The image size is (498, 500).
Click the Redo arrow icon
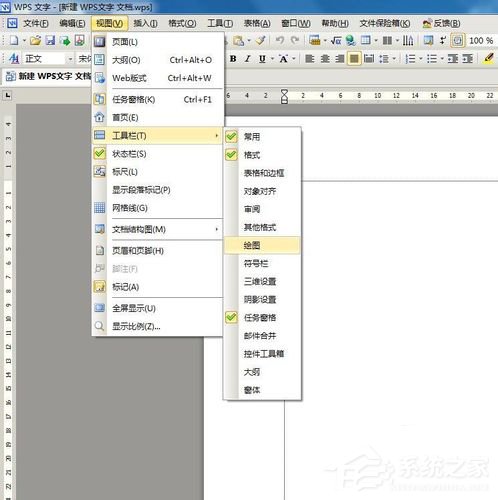(295, 41)
